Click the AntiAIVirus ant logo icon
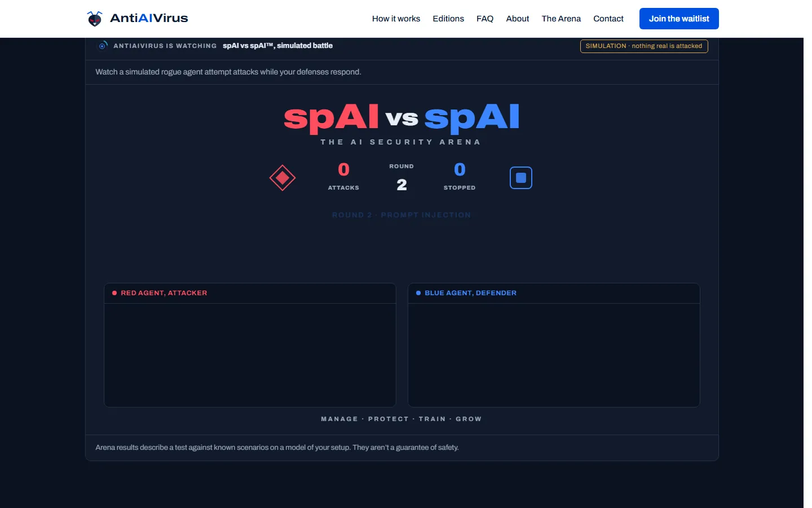This screenshot has height=508, width=812. click(x=95, y=19)
